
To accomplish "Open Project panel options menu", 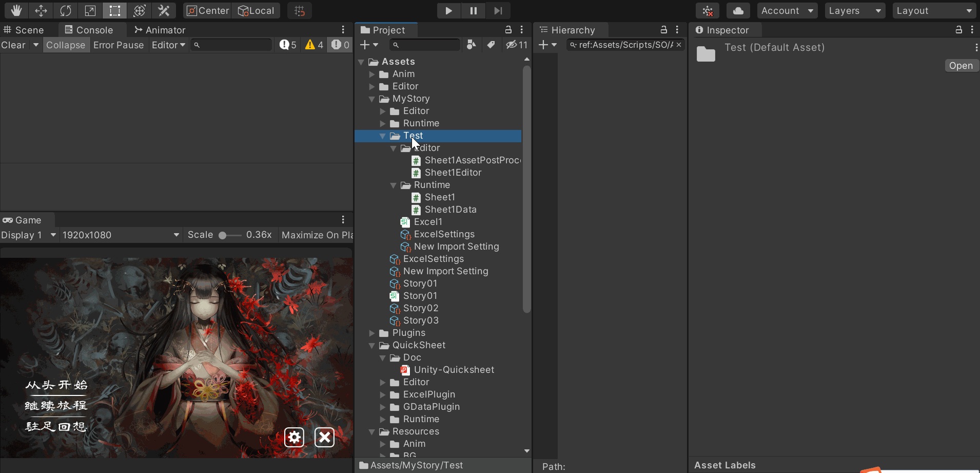I will (522, 30).
